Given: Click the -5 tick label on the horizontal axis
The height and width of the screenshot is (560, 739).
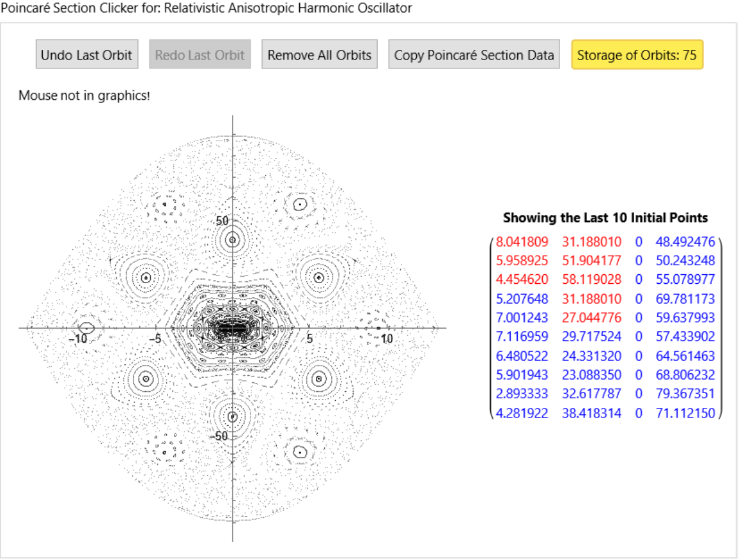Looking at the screenshot, I should click(153, 339).
